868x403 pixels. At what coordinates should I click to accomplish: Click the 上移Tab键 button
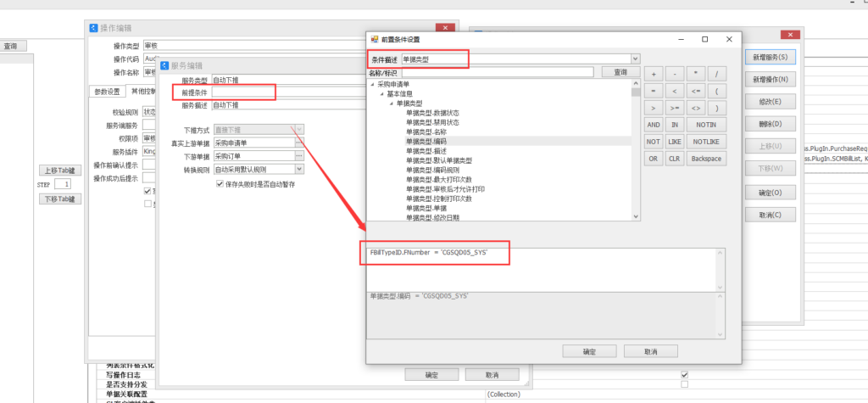tap(60, 170)
